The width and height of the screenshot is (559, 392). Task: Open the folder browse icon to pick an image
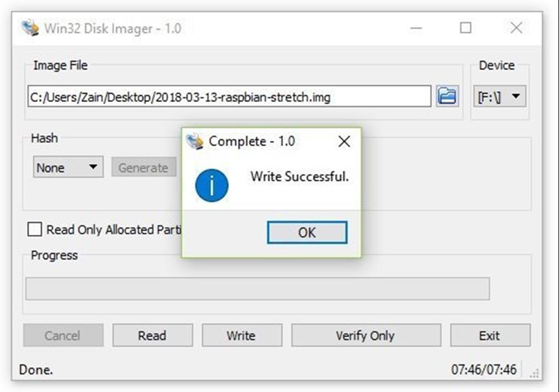tap(448, 96)
